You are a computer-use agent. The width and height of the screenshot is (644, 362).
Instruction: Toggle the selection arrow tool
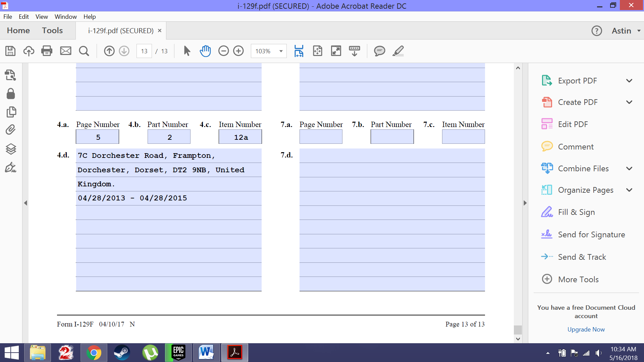(187, 51)
